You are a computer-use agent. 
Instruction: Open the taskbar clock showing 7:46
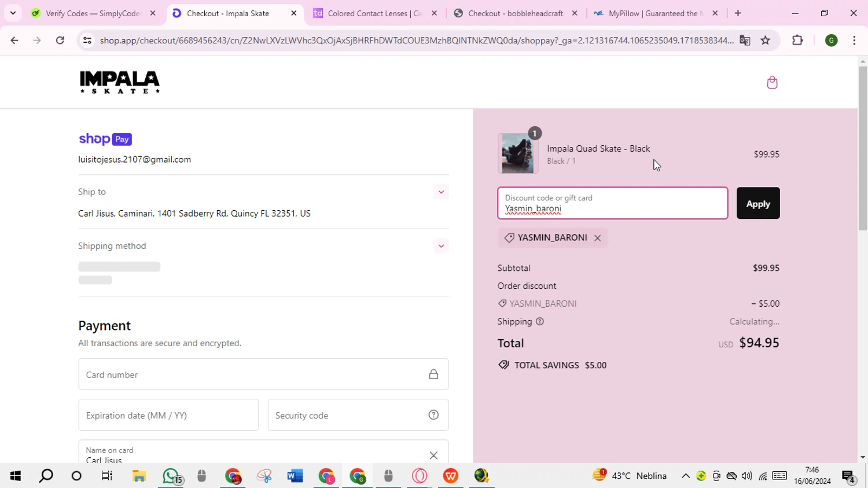[x=812, y=476]
